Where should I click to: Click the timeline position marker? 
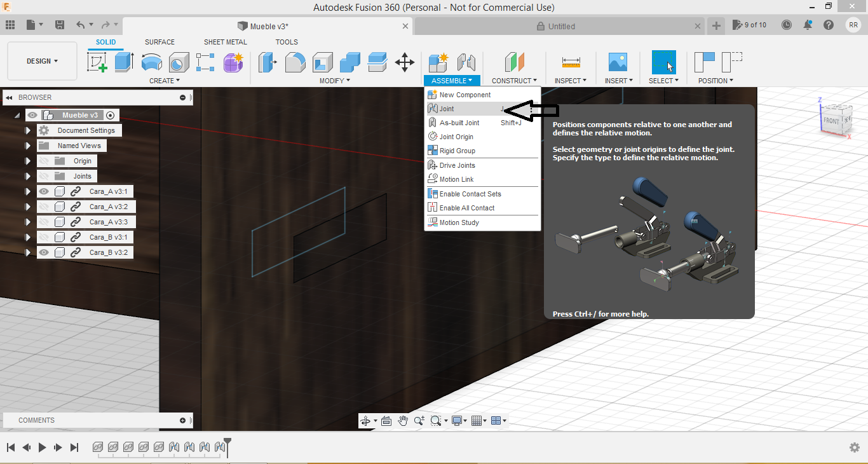[227, 446]
